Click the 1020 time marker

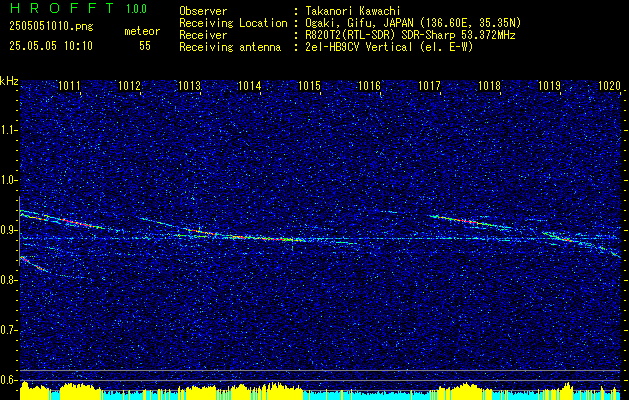click(x=609, y=85)
